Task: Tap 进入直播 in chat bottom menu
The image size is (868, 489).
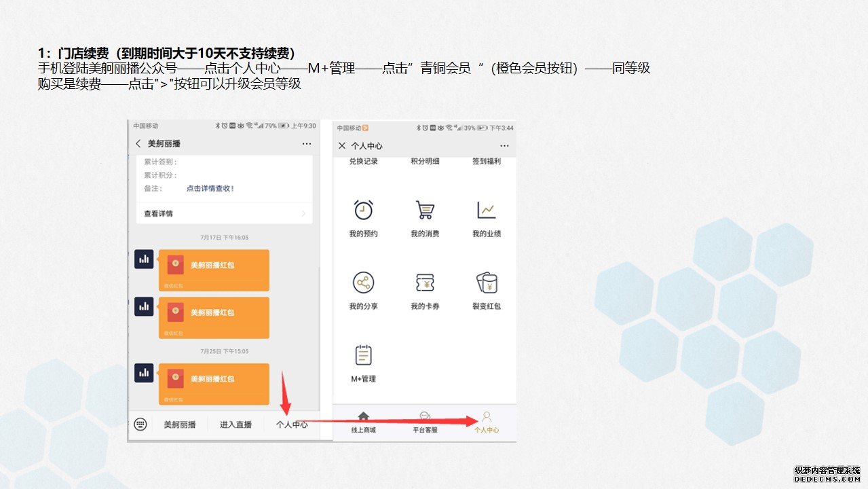Action: tap(235, 424)
